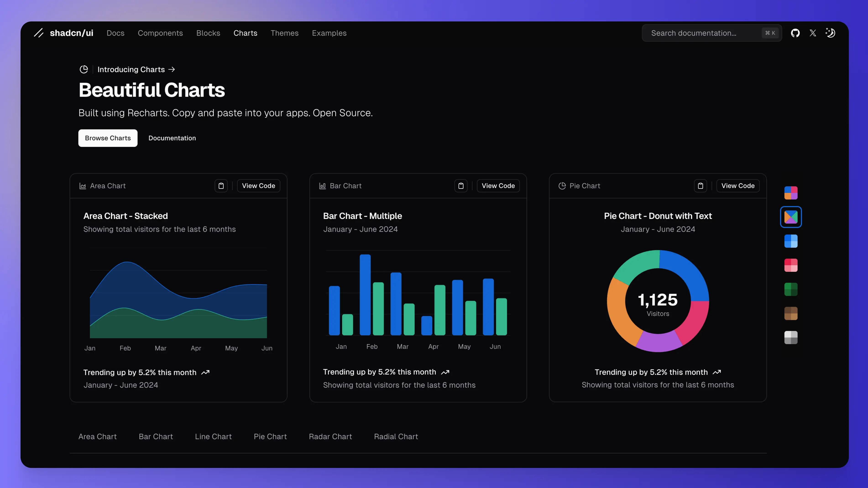The width and height of the screenshot is (868, 488).
Task: Switch to the Radial Chart tab
Action: click(x=396, y=436)
